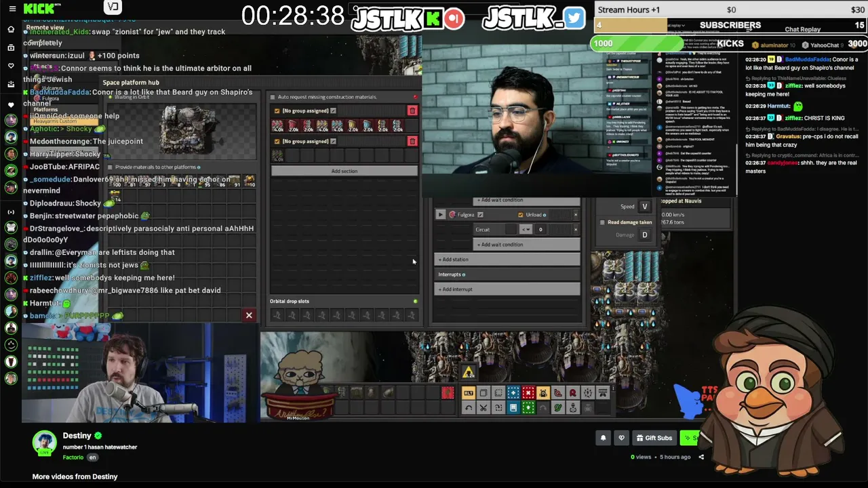This screenshot has height=488, width=868.
Task: Click the Gift Subs button
Action: [x=654, y=438]
